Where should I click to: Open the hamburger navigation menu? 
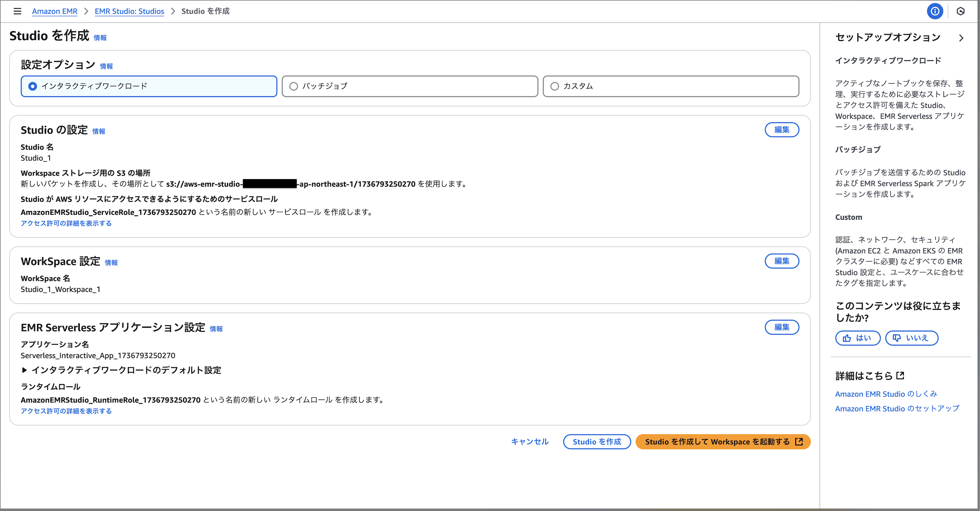pyautogui.click(x=17, y=11)
